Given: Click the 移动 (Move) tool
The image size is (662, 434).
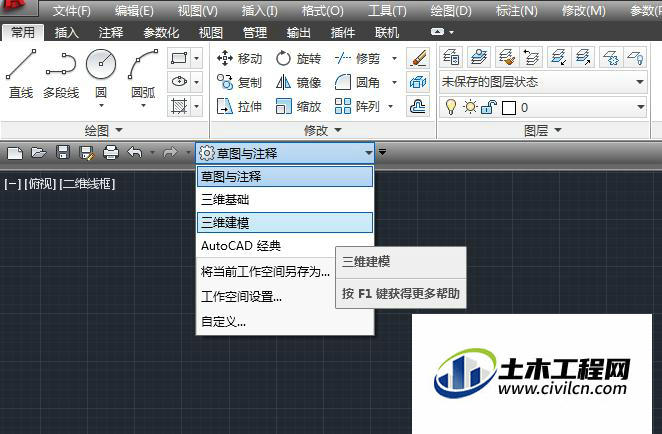Looking at the screenshot, I should click(239, 58).
